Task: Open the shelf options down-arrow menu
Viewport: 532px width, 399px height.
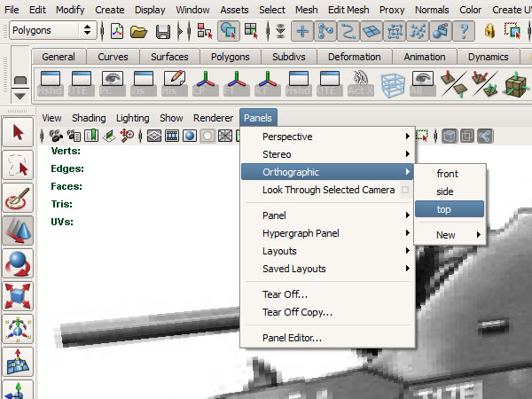Action: pos(20,97)
